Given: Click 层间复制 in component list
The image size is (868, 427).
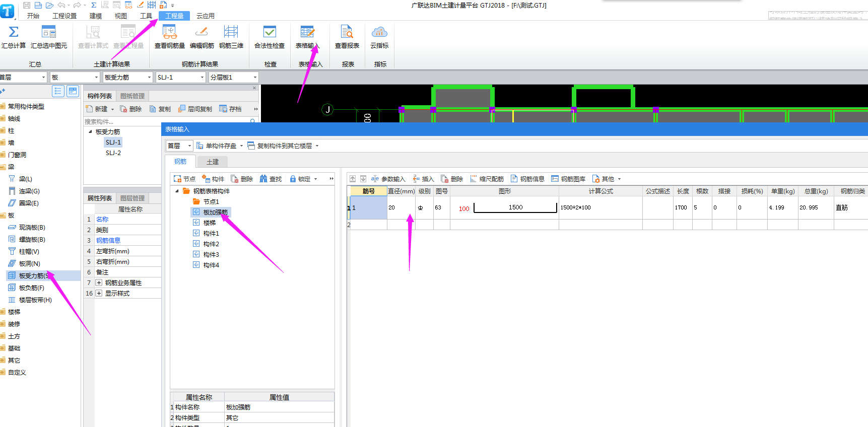Looking at the screenshot, I should (x=195, y=109).
